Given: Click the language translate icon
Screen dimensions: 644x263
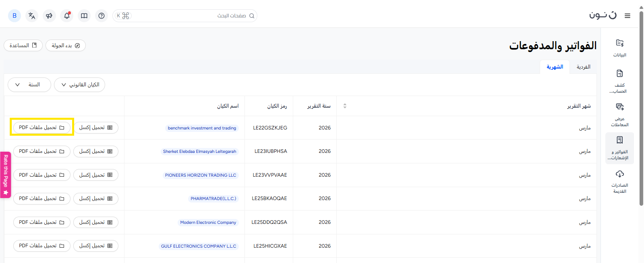Looking at the screenshot, I should coord(32,16).
